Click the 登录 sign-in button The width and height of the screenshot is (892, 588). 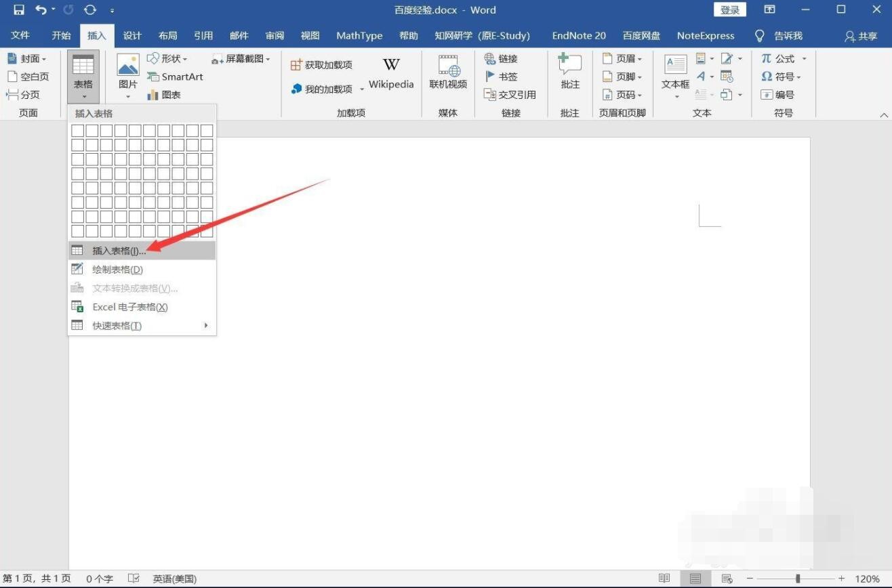[x=730, y=9]
